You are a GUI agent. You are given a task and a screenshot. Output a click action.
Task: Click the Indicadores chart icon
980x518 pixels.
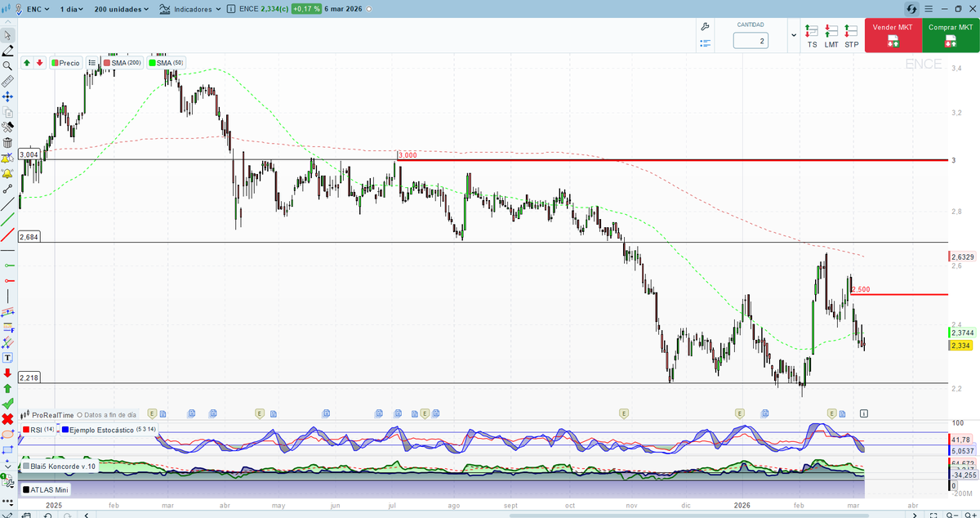pyautogui.click(x=165, y=9)
